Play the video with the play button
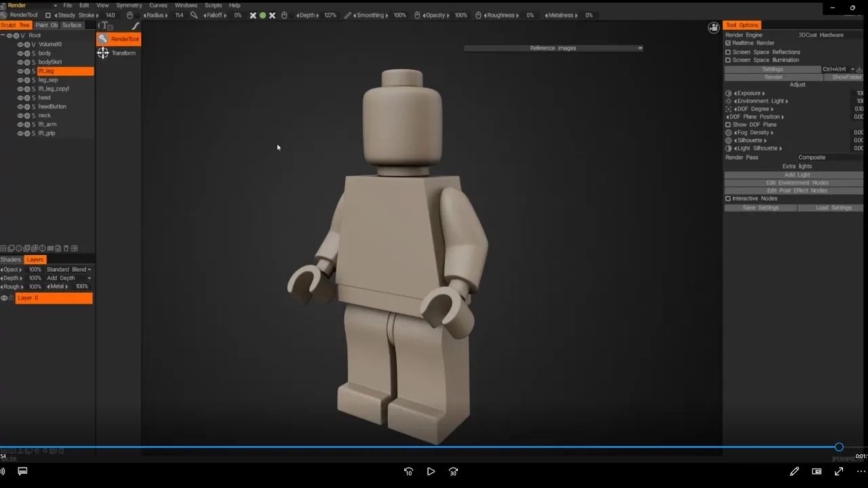This screenshot has height=488, width=868. pos(431,472)
